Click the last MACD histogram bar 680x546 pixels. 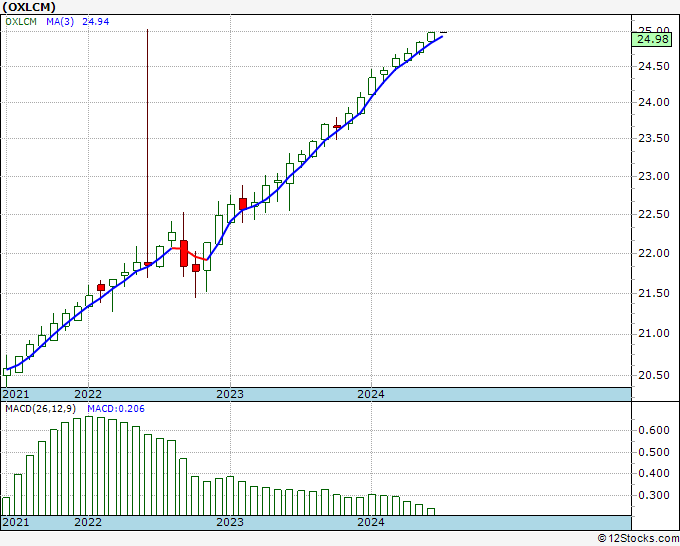pos(431,512)
